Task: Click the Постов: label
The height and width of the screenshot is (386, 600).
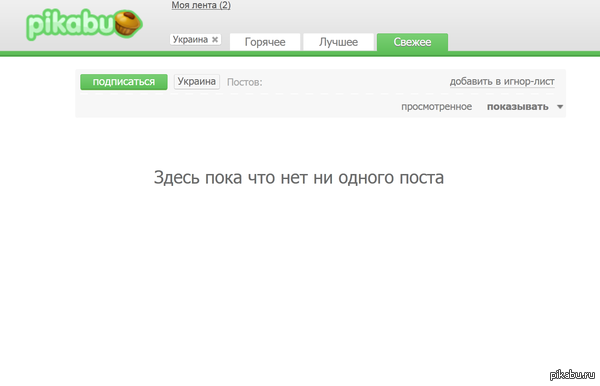Action: coord(245,82)
